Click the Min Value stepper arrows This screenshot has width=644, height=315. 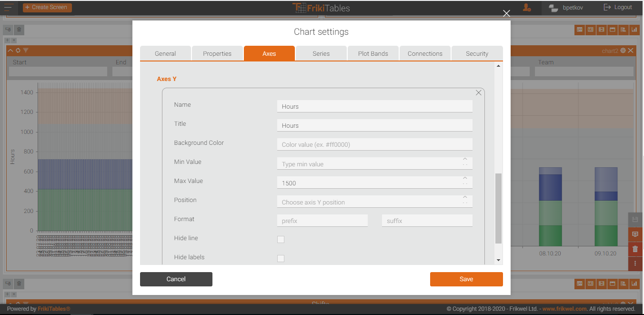click(465, 162)
